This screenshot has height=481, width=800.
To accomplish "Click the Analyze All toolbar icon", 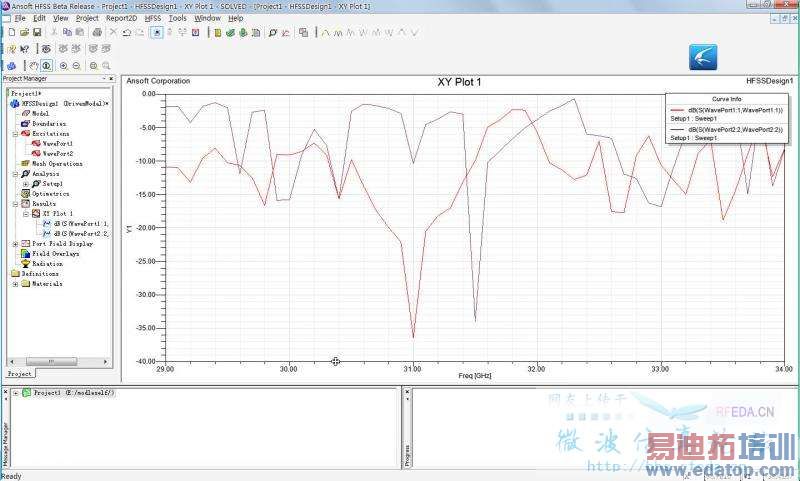I will pyautogui.click(x=243, y=33).
